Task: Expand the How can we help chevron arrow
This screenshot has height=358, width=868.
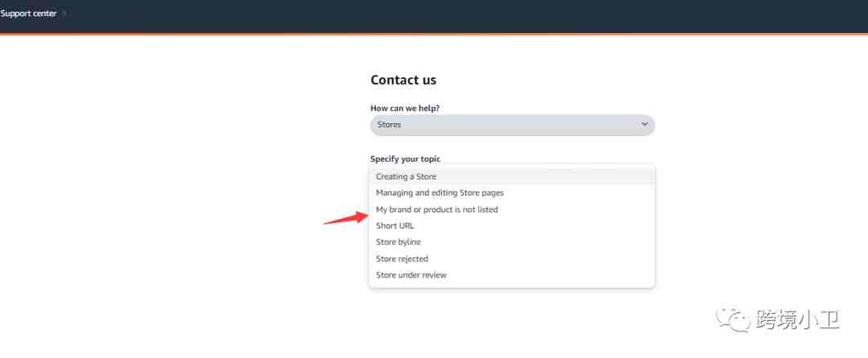Action: 645,125
